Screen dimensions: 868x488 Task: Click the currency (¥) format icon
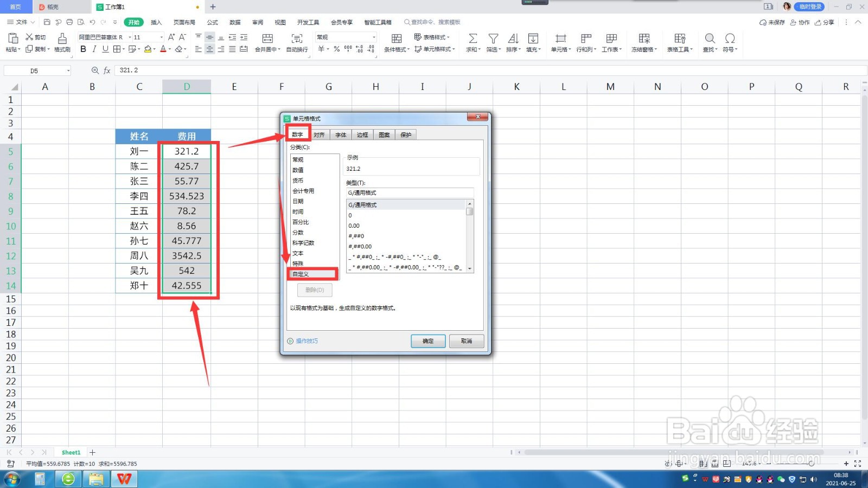tap(321, 49)
